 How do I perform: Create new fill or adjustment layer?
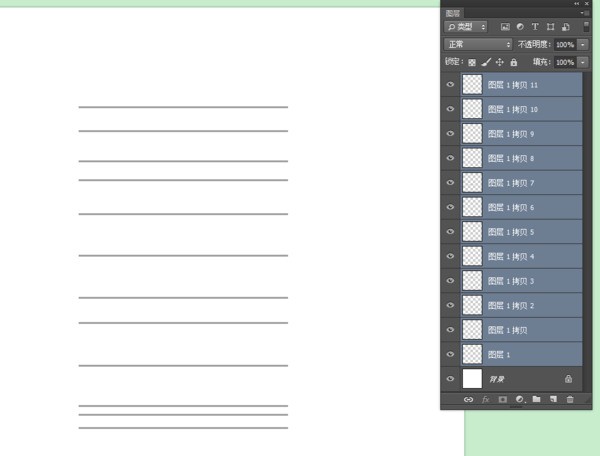(520, 400)
